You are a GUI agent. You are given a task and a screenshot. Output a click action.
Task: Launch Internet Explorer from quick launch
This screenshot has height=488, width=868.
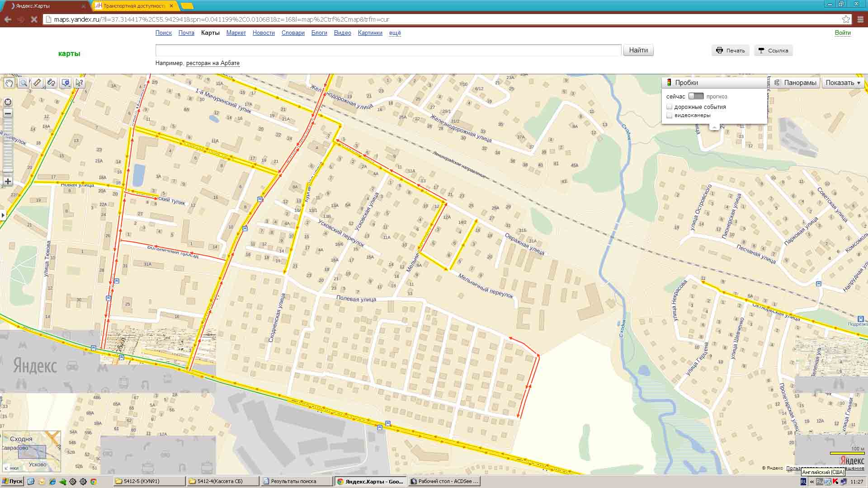tap(52, 482)
